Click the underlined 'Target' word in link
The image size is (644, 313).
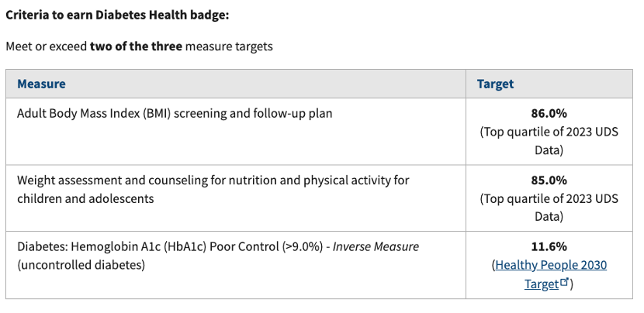pos(542,284)
